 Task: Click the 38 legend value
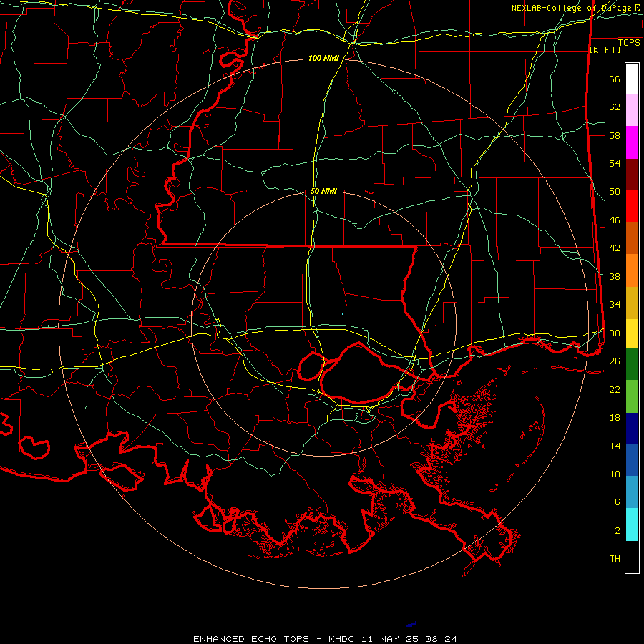615,276
